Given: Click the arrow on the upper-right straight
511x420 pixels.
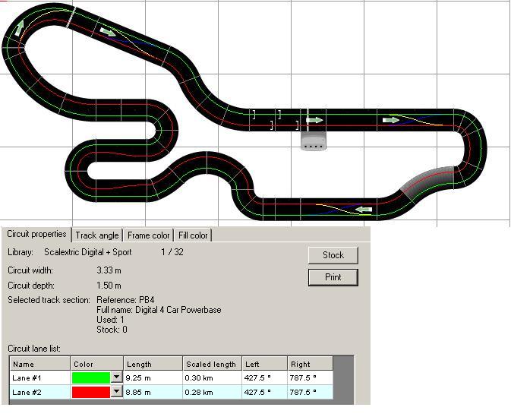Looking at the screenshot, I should (391, 119).
